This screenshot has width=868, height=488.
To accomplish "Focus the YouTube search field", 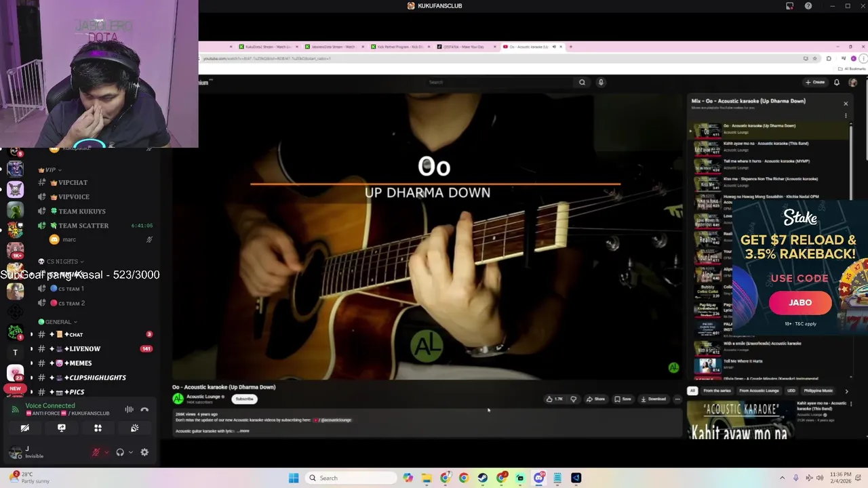I will [500, 82].
